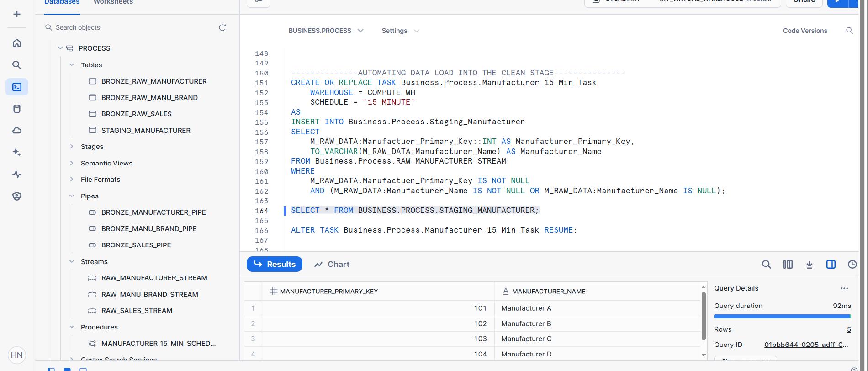Expand the Stages group
The width and height of the screenshot is (868, 371).
(72, 147)
